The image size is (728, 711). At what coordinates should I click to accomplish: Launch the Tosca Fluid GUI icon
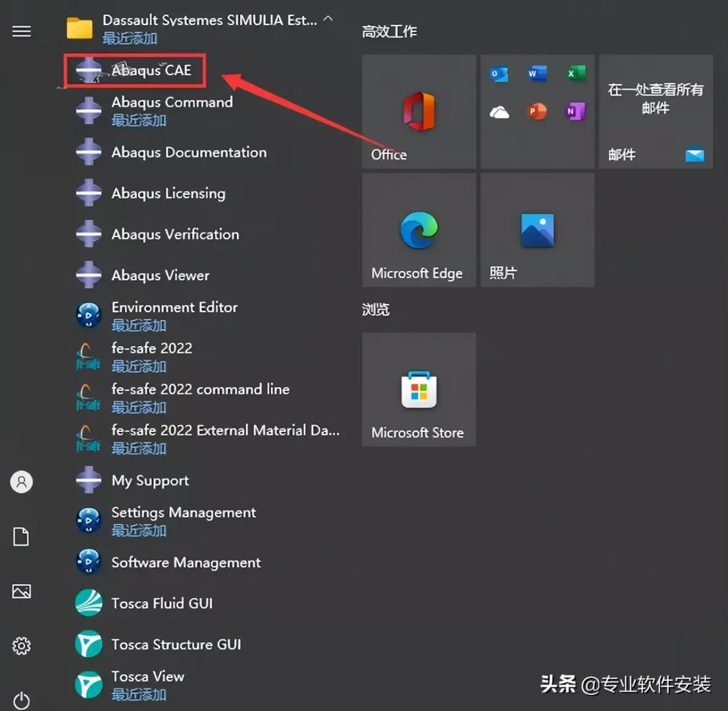coord(89,603)
